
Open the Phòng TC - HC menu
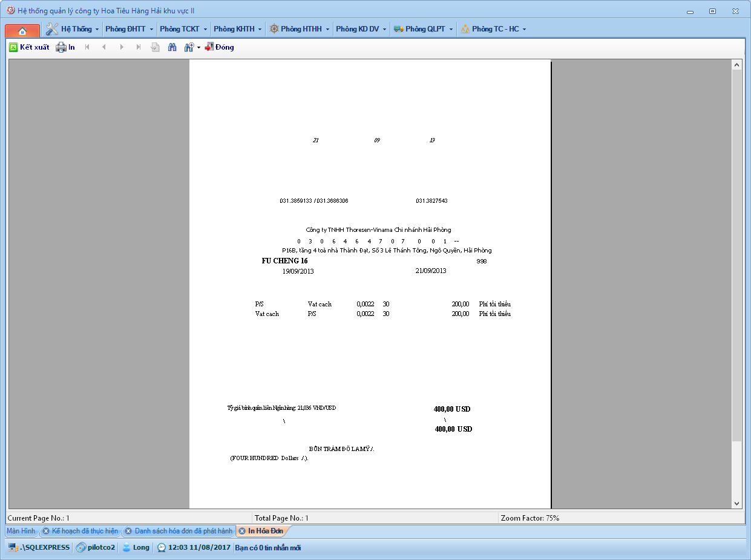[x=493, y=29]
